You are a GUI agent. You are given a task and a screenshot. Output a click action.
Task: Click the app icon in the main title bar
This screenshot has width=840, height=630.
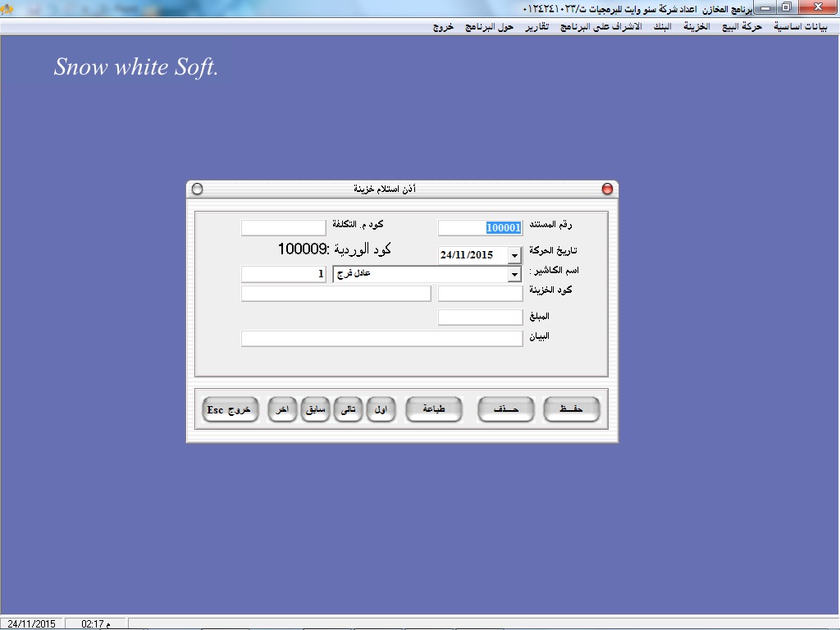[x=6, y=7]
